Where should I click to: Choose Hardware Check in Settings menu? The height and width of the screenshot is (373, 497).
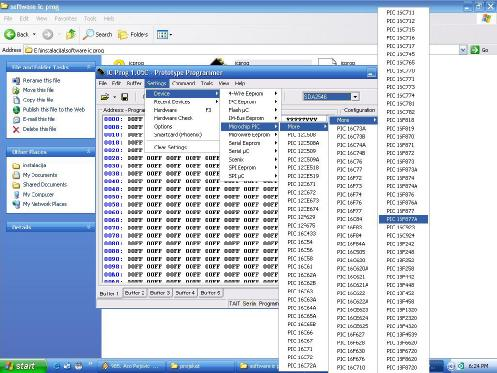click(x=183, y=118)
